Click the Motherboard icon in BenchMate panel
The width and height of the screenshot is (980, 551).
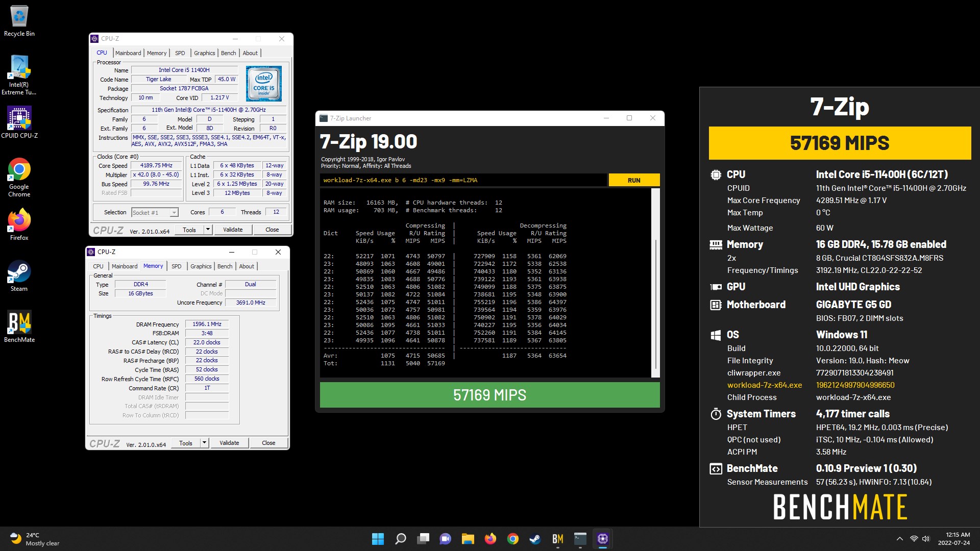tap(716, 305)
